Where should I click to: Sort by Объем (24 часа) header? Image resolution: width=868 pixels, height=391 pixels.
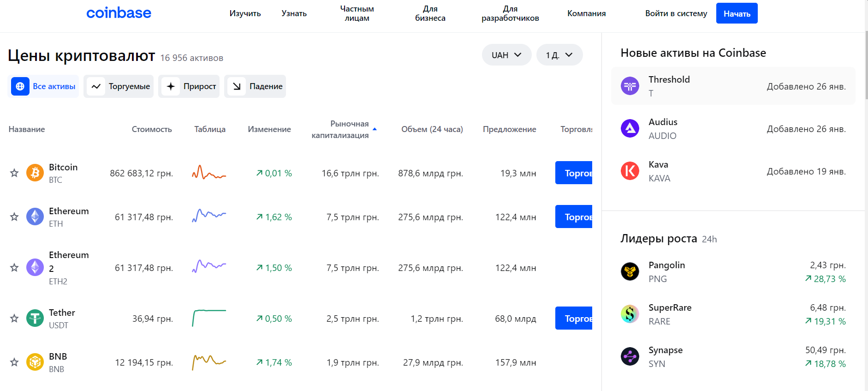click(432, 129)
